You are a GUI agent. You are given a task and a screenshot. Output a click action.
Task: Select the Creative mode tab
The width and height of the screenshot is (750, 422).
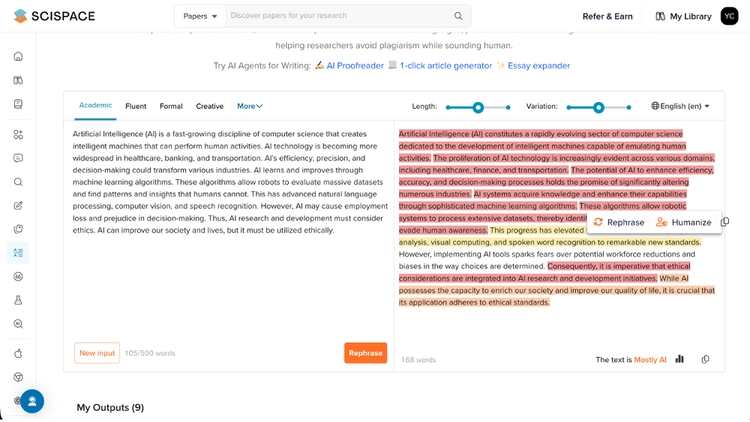(210, 106)
